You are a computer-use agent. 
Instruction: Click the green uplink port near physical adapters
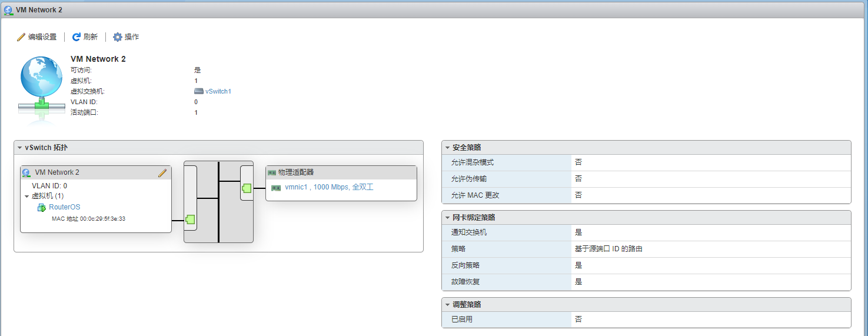click(x=247, y=188)
